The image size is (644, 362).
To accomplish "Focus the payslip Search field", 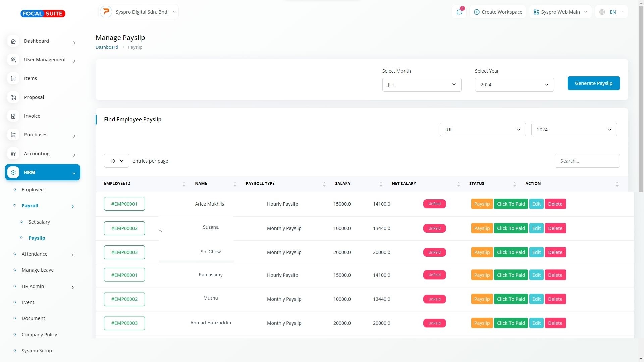I will pos(587,161).
